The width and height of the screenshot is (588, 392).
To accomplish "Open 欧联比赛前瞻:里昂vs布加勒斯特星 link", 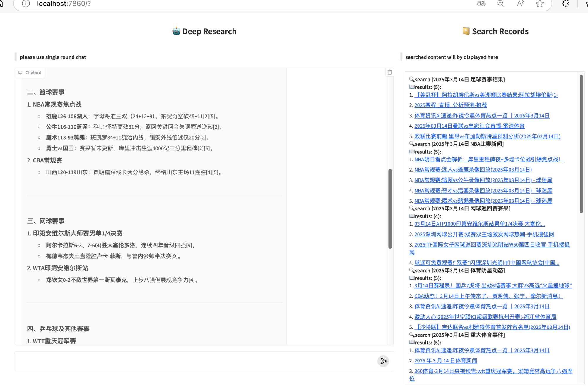I will pyautogui.click(x=487, y=136).
